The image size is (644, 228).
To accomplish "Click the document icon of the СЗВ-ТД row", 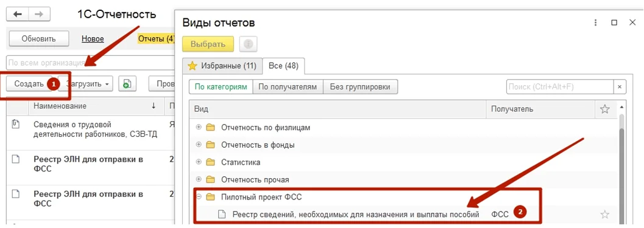I will 16,124.
